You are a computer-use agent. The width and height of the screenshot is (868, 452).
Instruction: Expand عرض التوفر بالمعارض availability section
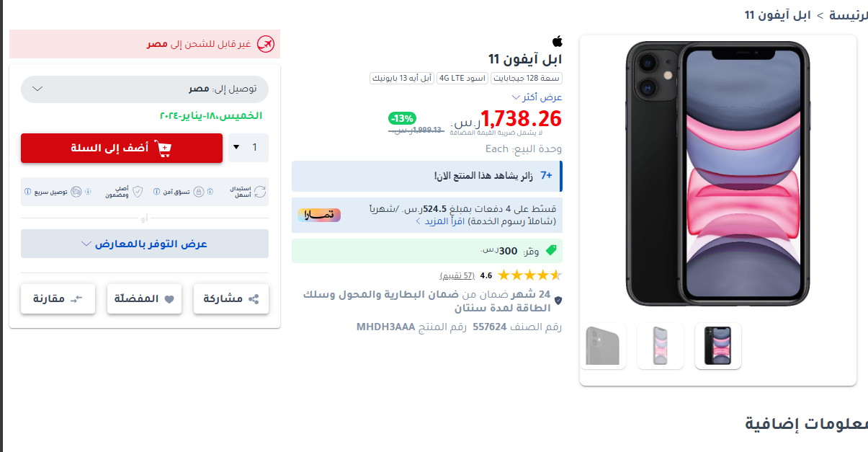[x=144, y=244]
